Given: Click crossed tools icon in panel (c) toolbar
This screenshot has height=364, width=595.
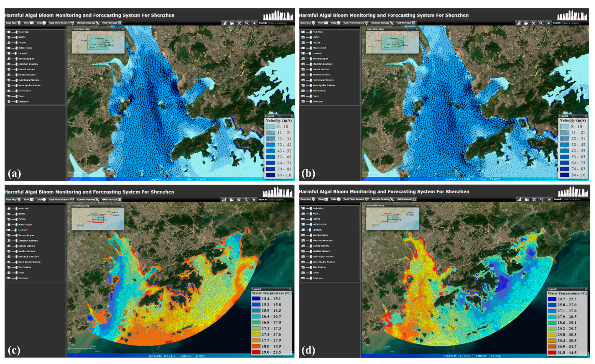Looking at the screenshot, I should click(x=239, y=200).
